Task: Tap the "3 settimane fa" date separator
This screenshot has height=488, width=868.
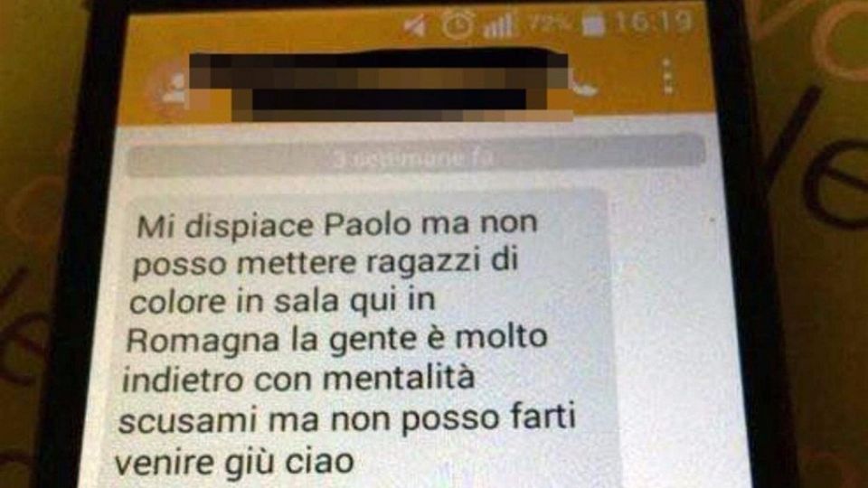Action: point(416,157)
